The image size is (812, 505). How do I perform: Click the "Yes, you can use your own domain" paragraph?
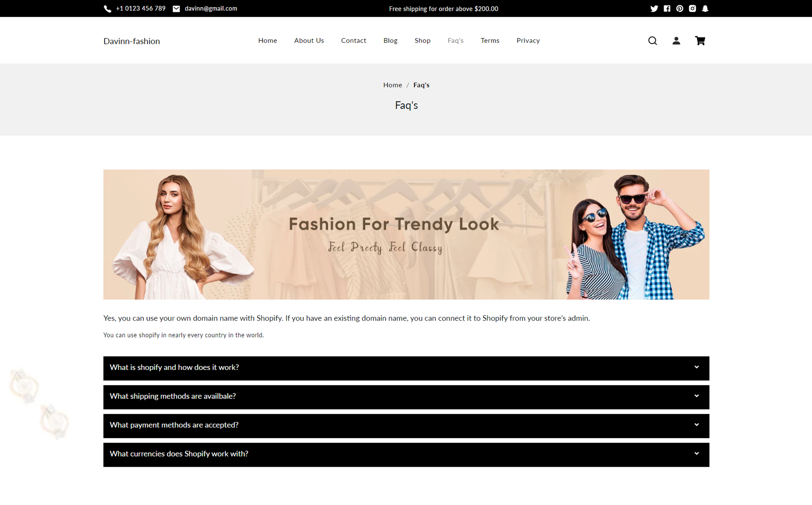pyautogui.click(x=347, y=318)
